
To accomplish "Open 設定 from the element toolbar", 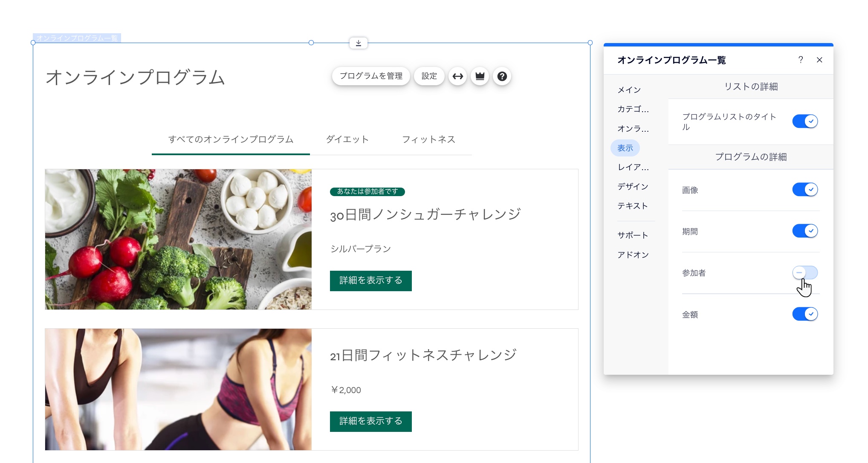I will point(429,76).
